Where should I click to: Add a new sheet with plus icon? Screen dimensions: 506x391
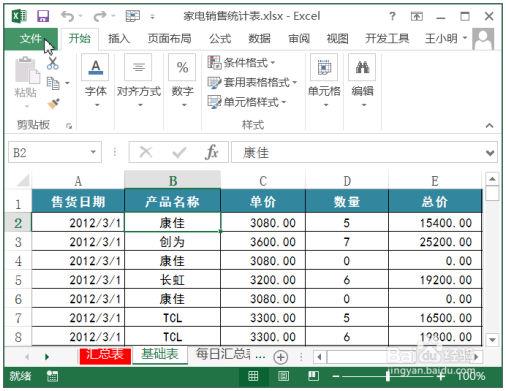pos(281,357)
